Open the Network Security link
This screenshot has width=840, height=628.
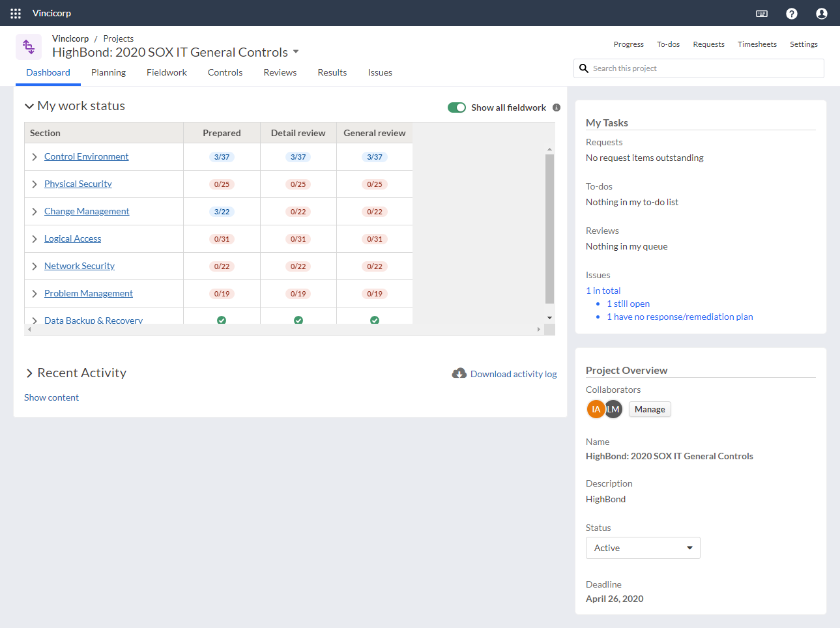tap(80, 266)
